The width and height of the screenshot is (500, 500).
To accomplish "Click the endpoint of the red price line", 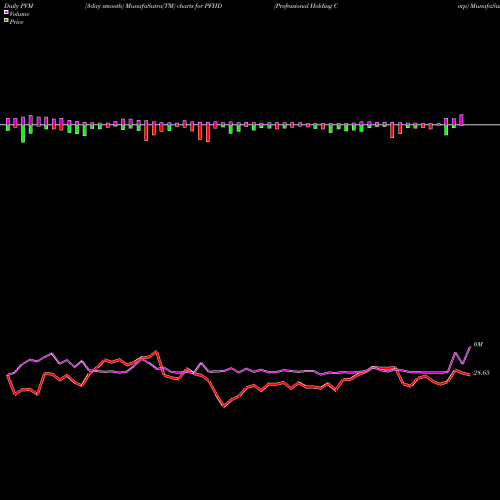I will (x=470, y=375).
